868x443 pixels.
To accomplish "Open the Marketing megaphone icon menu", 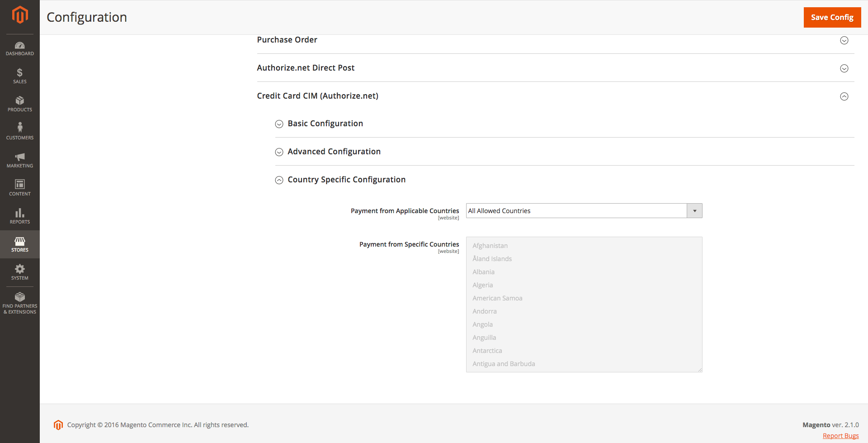I will click(20, 160).
